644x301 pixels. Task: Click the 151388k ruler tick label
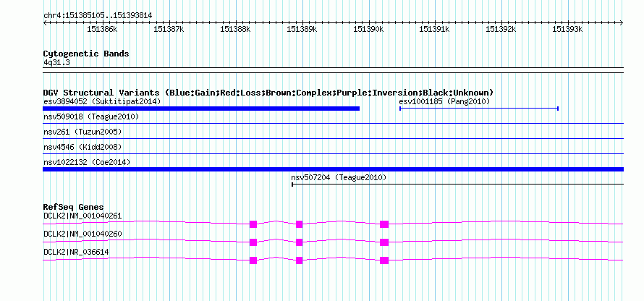click(x=235, y=30)
